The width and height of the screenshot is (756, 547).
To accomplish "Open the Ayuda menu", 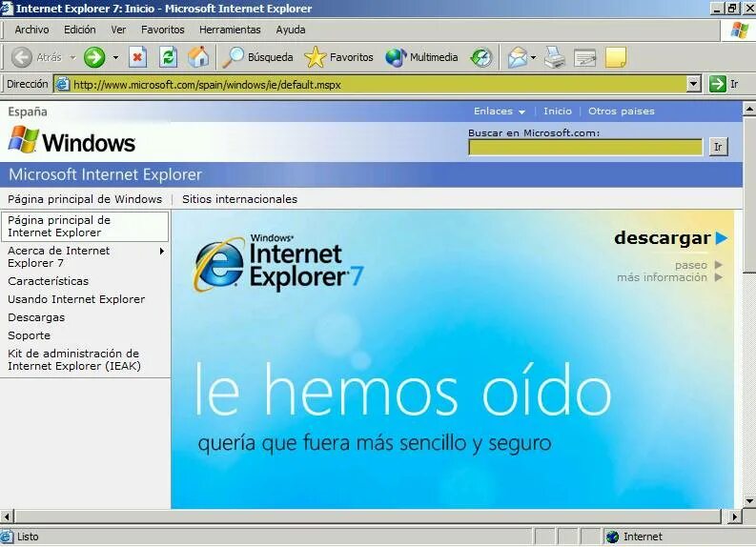I will pyautogui.click(x=291, y=30).
